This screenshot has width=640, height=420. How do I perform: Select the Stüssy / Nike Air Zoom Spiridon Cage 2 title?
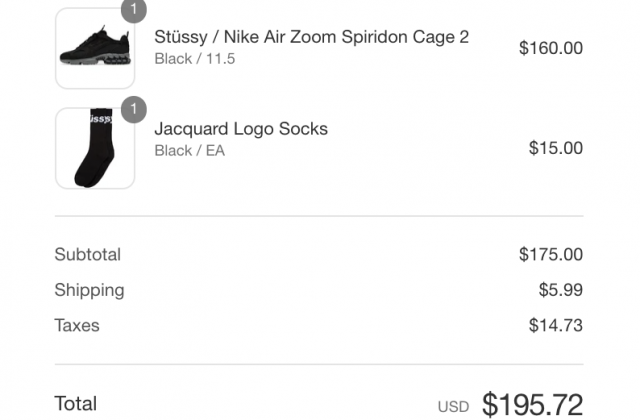coord(311,37)
